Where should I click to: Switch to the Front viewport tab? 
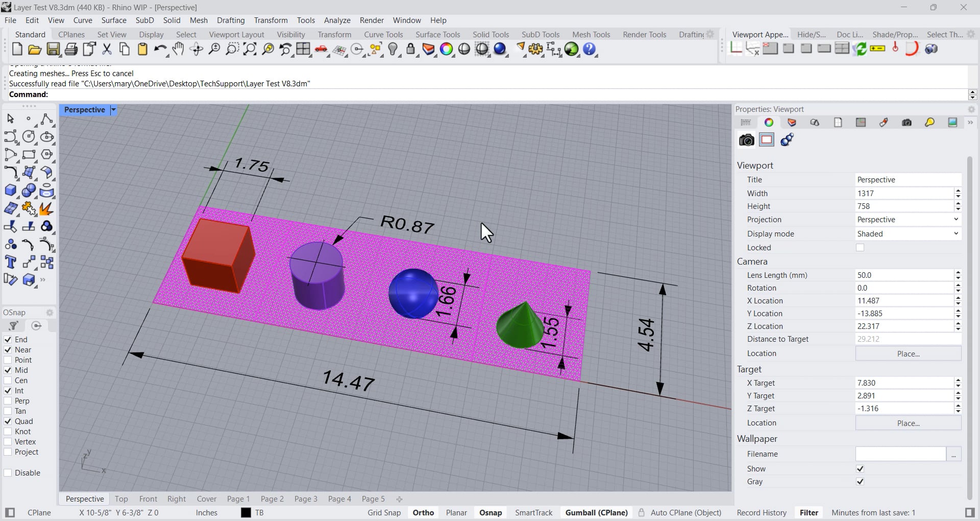tap(148, 499)
